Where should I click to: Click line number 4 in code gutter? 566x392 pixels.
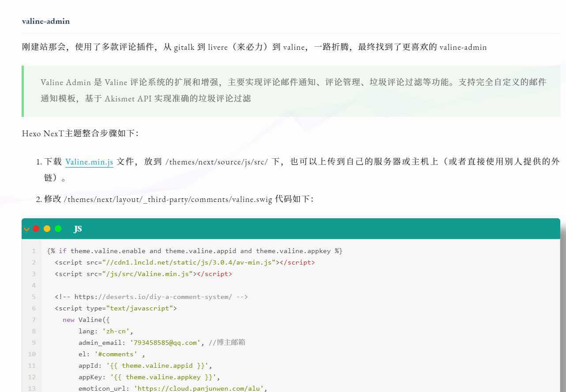pos(34,285)
